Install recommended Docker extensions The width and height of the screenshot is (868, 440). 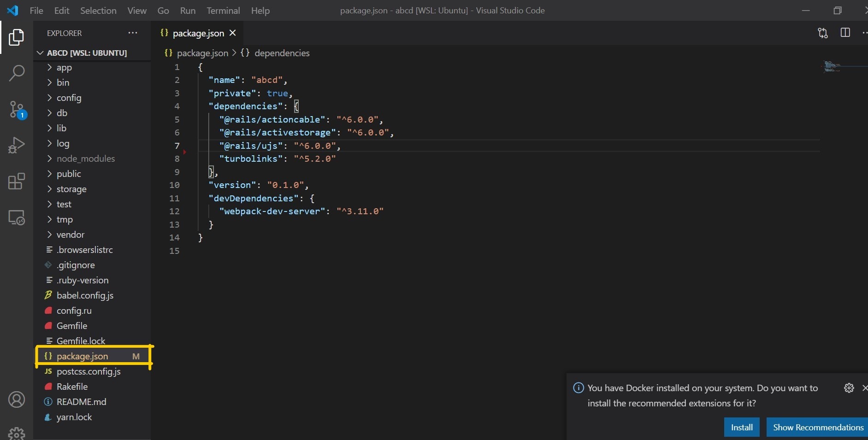point(742,427)
